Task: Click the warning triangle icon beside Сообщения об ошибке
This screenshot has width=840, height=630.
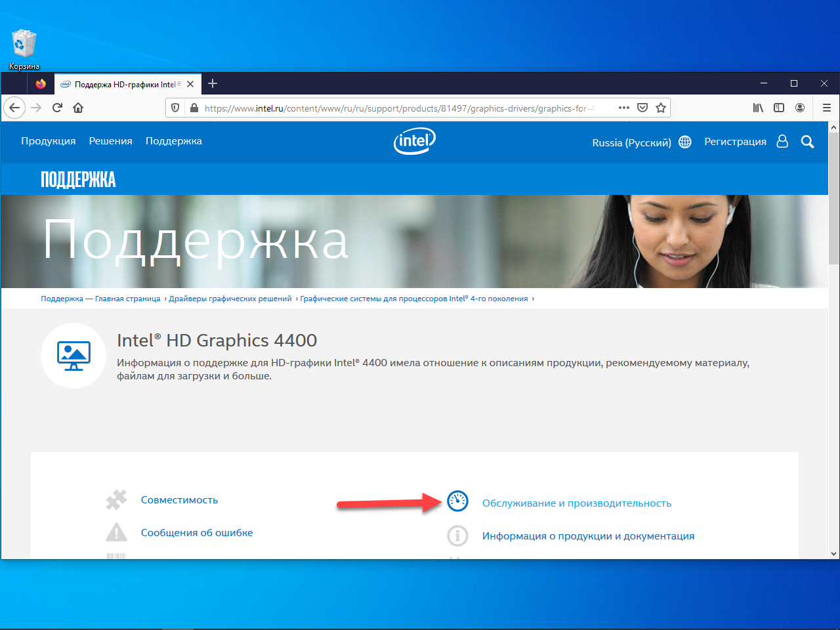Action: pyautogui.click(x=116, y=532)
